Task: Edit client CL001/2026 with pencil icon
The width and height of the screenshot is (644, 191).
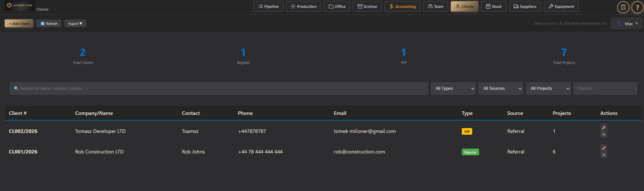Action: click(x=604, y=148)
